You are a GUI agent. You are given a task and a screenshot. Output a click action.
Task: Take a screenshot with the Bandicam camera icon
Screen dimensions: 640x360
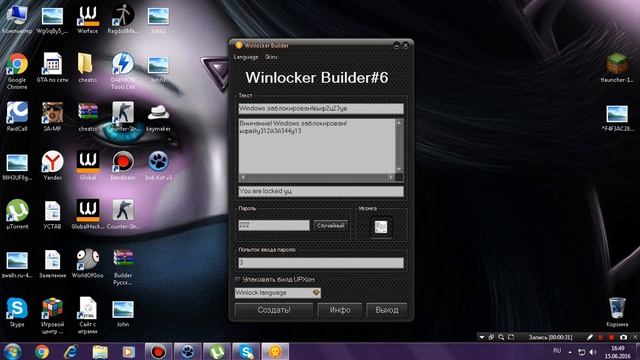(623, 337)
